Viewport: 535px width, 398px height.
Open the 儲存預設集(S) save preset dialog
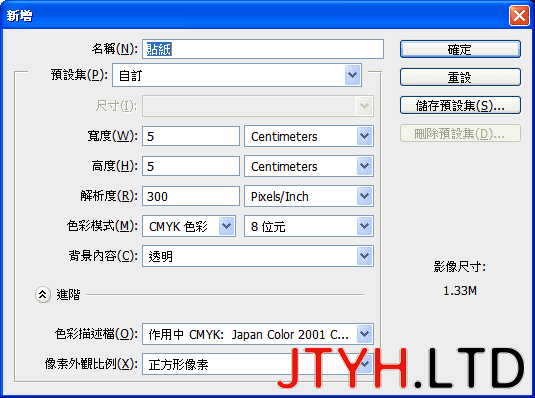pyautogui.click(x=460, y=105)
